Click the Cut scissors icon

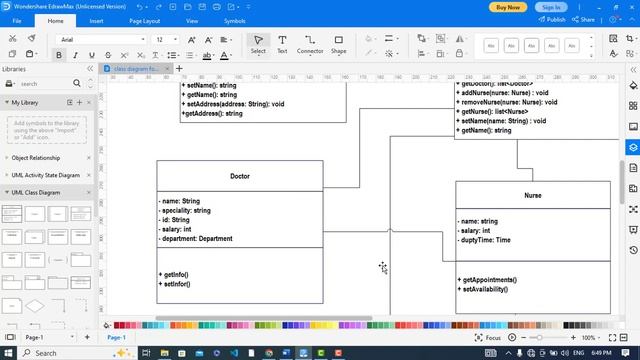pyautogui.click(x=13, y=38)
